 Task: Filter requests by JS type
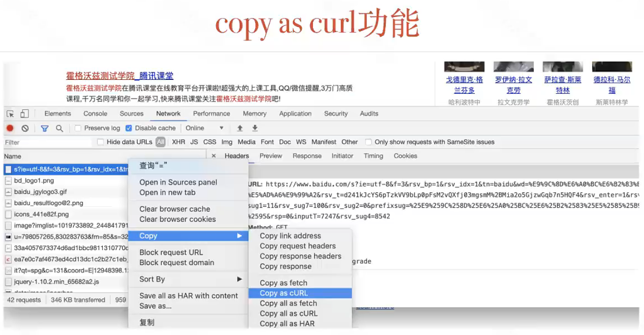[194, 142]
